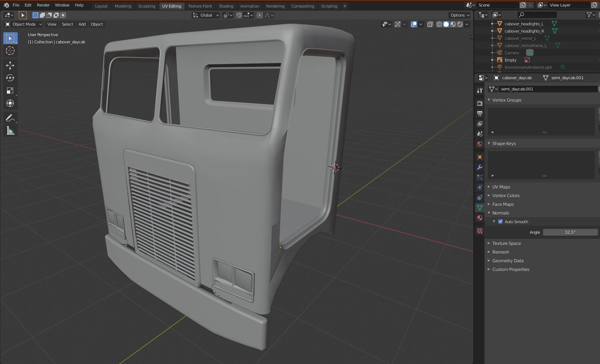Image resolution: width=600 pixels, height=364 pixels.
Task: Open the Global transform orientation dropdown
Action: [206, 15]
